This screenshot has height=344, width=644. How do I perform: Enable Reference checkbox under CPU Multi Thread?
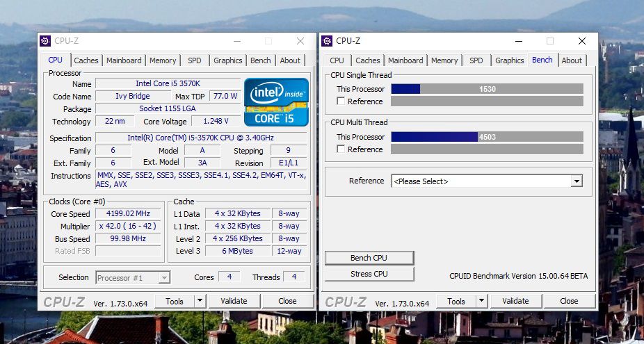341,149
